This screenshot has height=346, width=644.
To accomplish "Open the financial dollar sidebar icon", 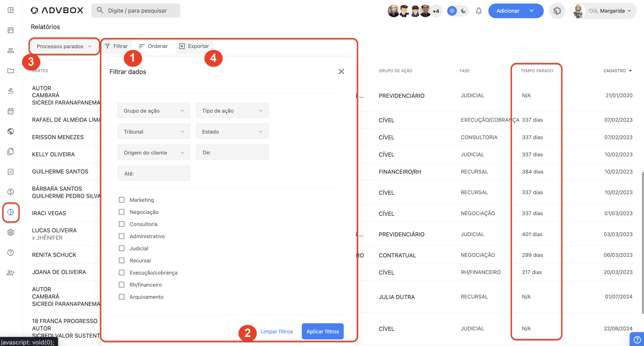I will [x=11, y=192].
